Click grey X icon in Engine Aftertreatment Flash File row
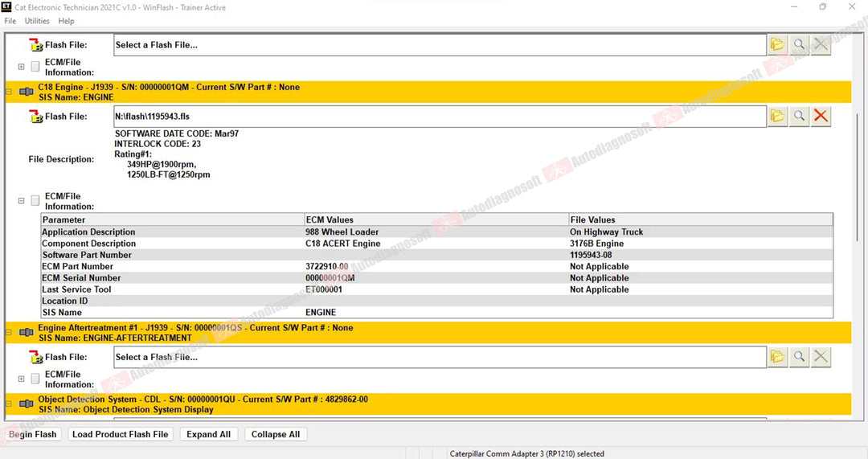 (x=821, y=357)
